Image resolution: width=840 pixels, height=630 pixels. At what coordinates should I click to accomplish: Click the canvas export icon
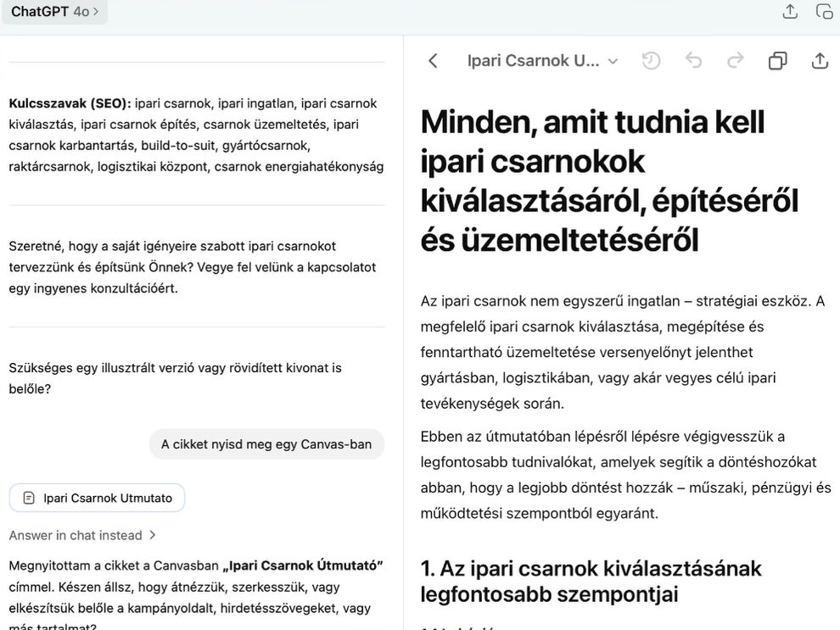[820, 61]
